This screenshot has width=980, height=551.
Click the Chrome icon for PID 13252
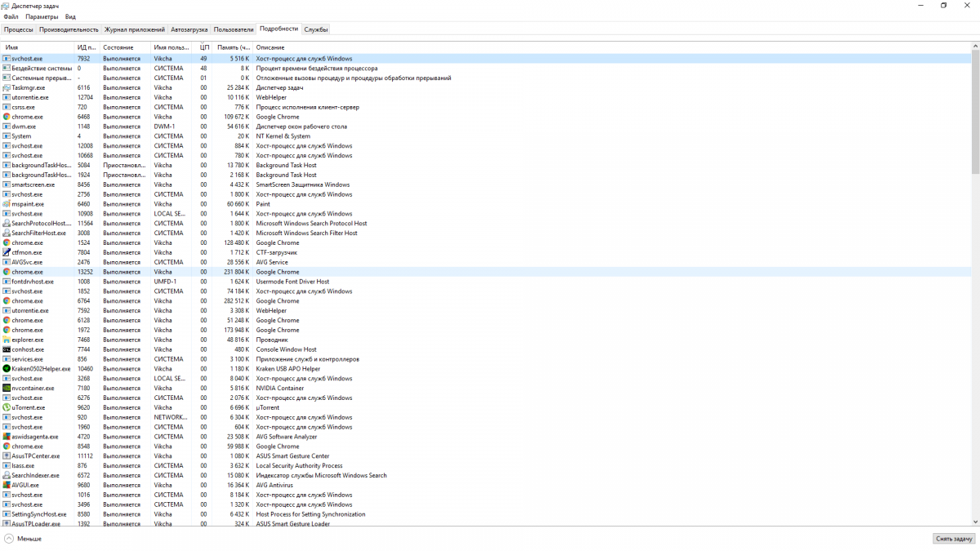[7, 272]
